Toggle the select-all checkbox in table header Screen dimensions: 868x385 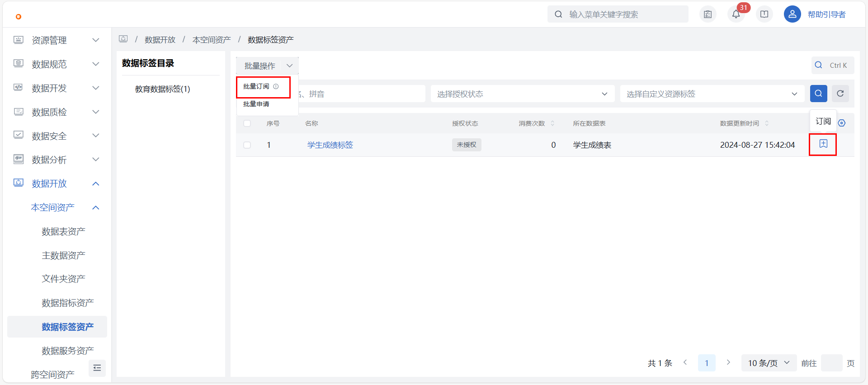(247, 123)
